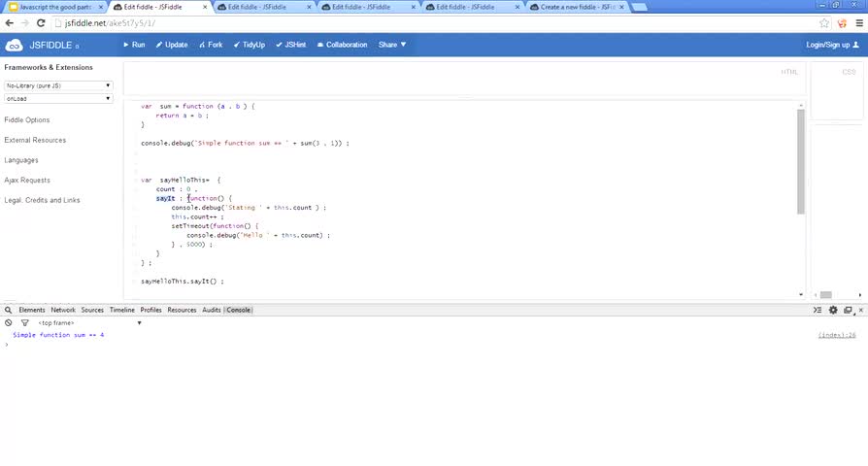Image resolution: width=868 pixels, height=466 pixels.
Task: Click the Update button
Action: tap(172, 45)
